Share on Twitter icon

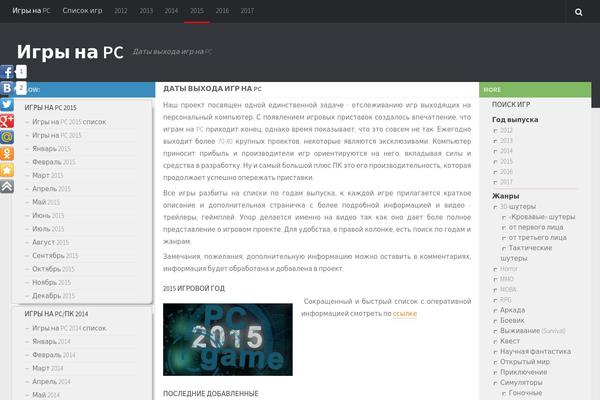pyautogui.click(x=7, y=104)
